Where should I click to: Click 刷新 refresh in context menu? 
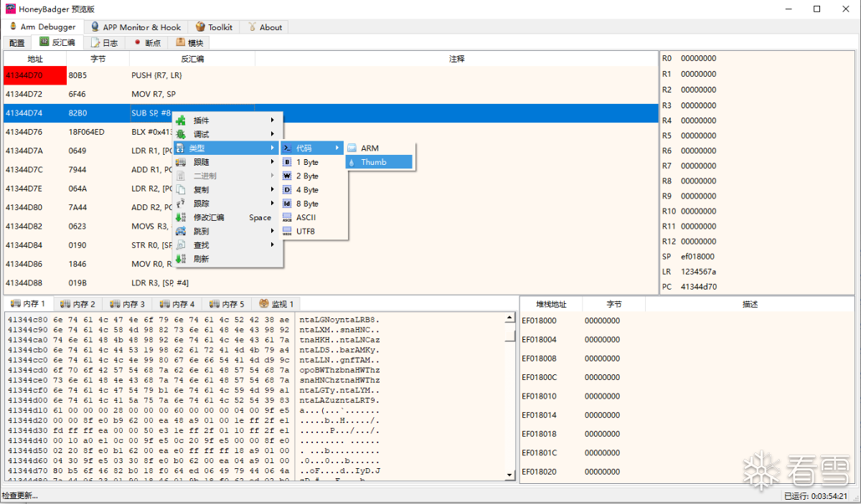(x=227, y=259)
